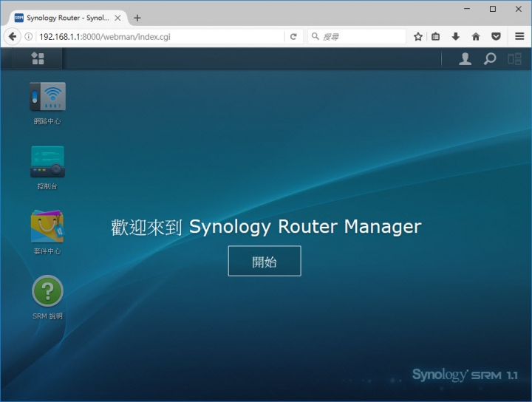Bookmark this page with the star icon
This screenshot has width=532, height=402.
pyautogui.click(x=418, y=36)
